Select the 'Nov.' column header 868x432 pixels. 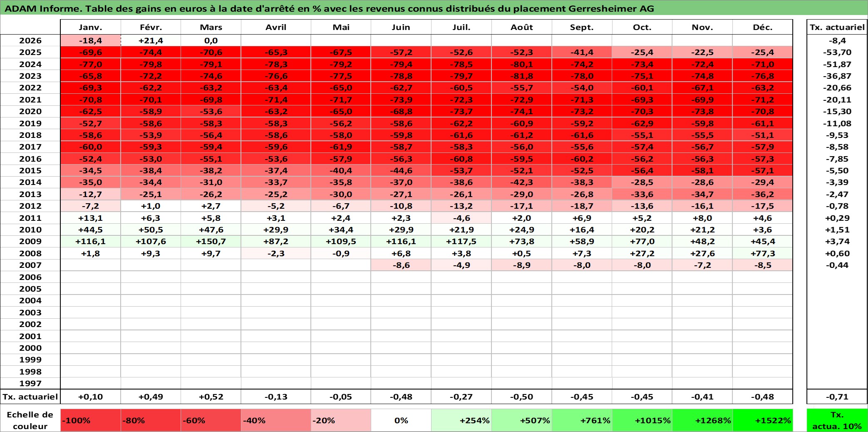coord(702,27)
